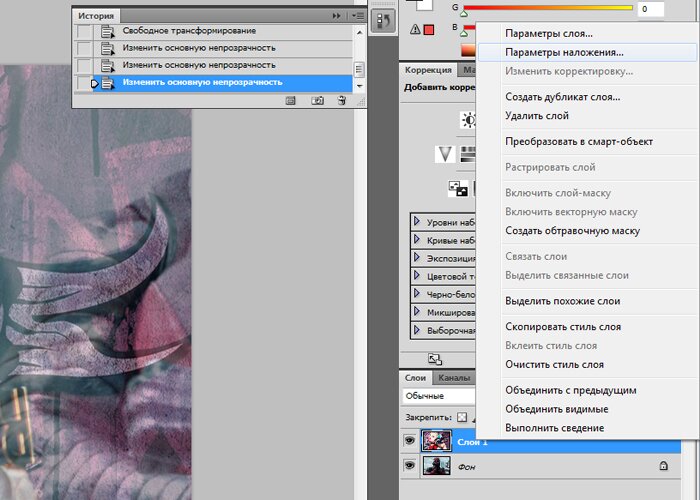Click the lock transparent pixels icon
Image resolution: width=700 pixels, height=500 pixels.
(462, 417)
